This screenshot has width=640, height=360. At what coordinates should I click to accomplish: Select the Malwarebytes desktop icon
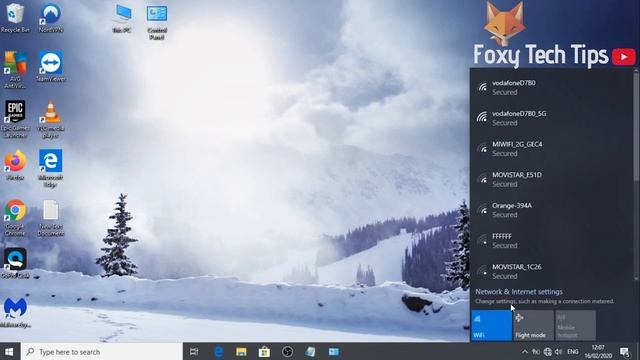[x=15, y=313]
